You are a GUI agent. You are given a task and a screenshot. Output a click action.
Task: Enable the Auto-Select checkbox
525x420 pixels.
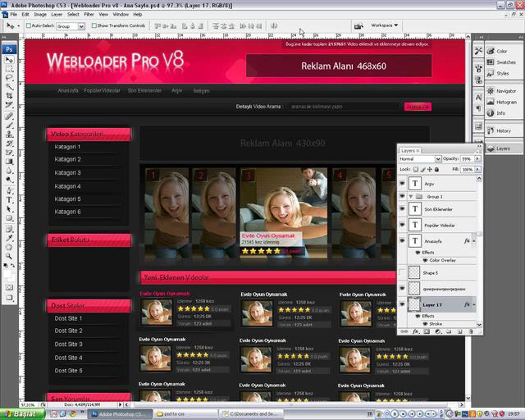point(28,26)
